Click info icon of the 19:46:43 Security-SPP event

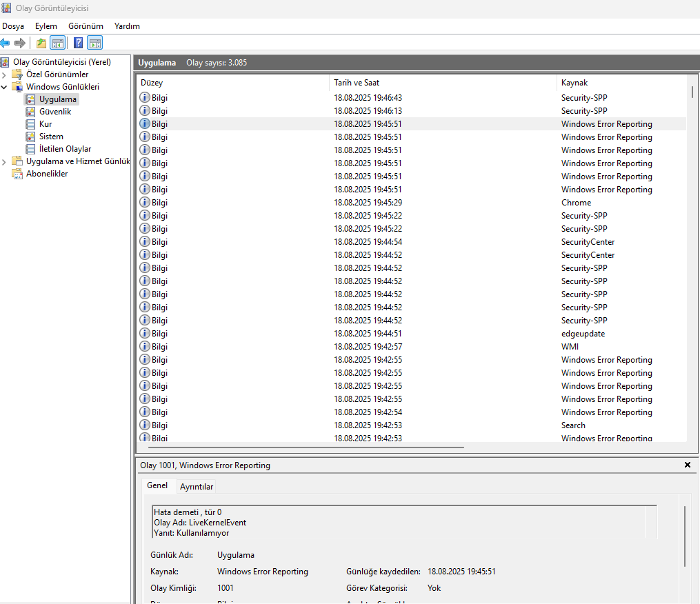coord(145,97)
